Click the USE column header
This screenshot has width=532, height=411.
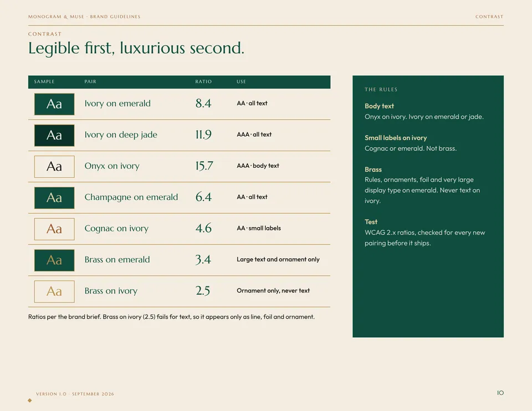[x=241, y=82]
